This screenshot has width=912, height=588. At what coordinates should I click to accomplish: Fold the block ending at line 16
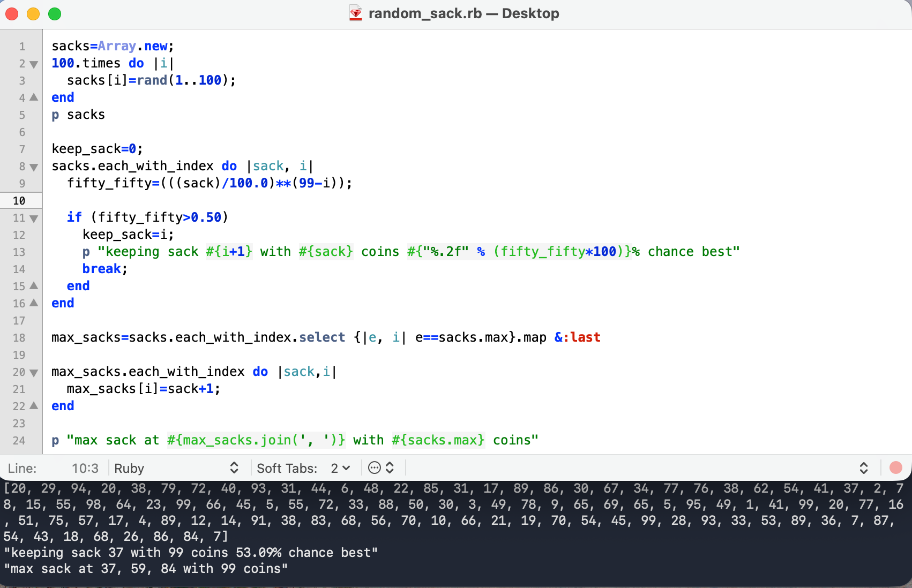point(34,303)
